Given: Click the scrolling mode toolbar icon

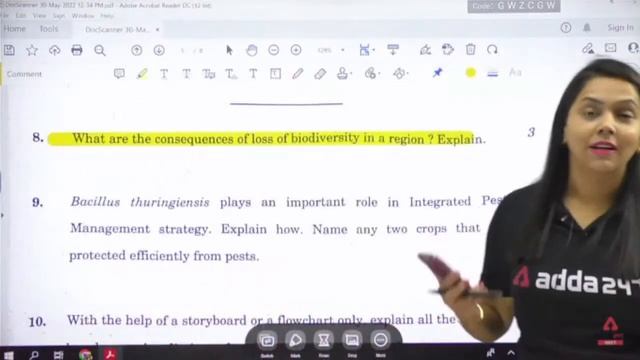Looking at the screenshot, I should (x=393, y=50).
